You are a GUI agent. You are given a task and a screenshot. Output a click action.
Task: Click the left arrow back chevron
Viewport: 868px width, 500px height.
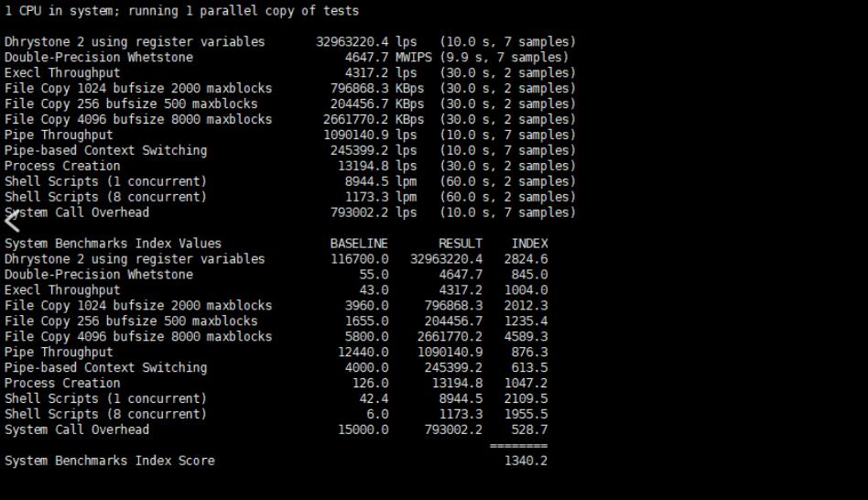[x=12, y=222]
